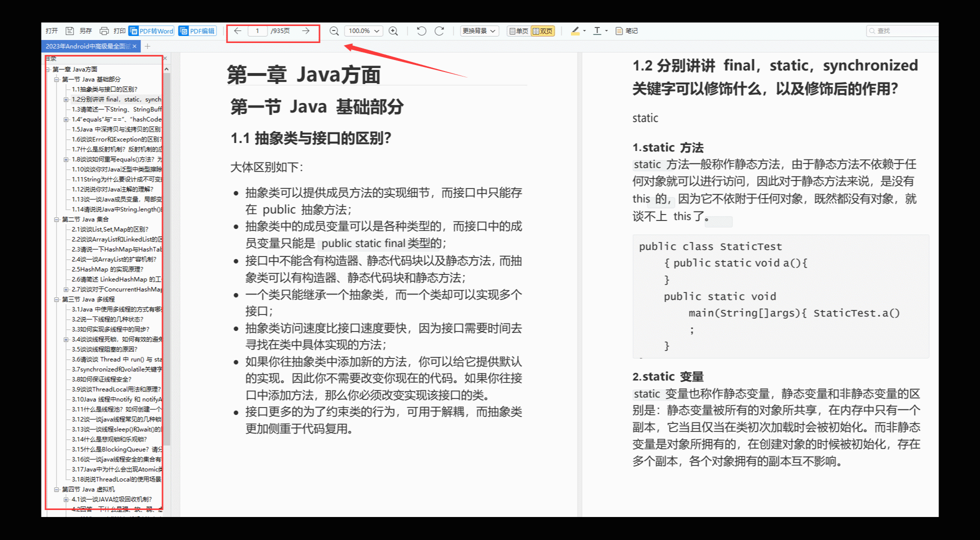The height and width of the screenshot is (540, 980).
Task: Open outline item 1.1抽象类与接口的区别
Action: pyautogui.click(x=104, y=89)
